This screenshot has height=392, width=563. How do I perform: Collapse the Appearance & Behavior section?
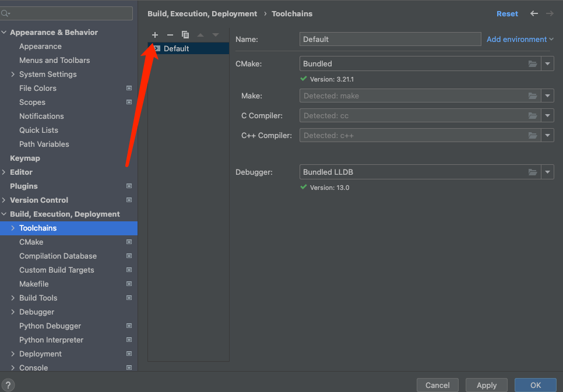4,33
